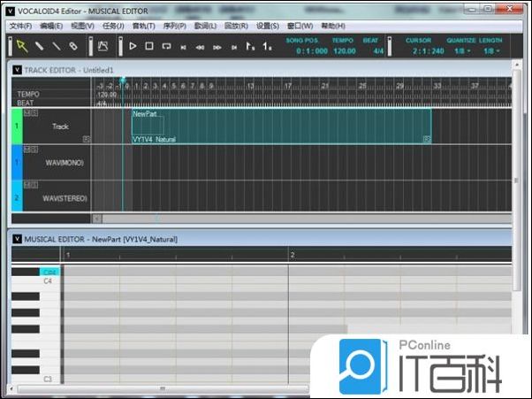The image size is (532, 399).
Task: Click the TEMPO value 120.00 in toolbar
Action: 342,50
